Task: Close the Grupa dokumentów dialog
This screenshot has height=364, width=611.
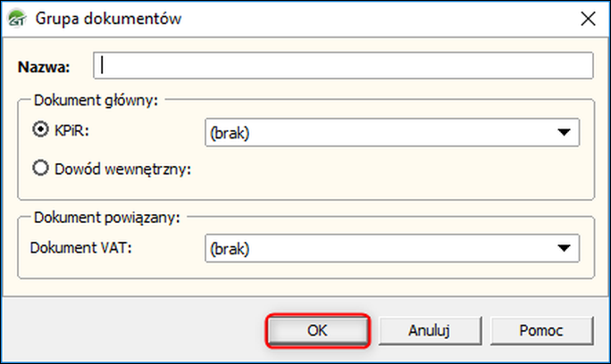Action: click(x=588, y=19)
